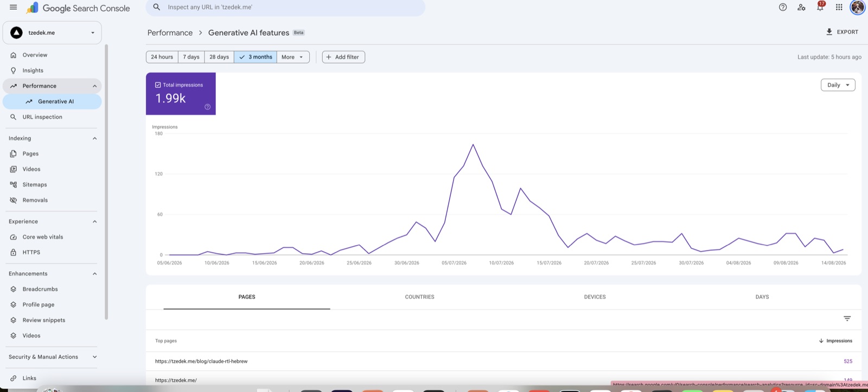Viewport: 868px width, 392px height.
Task: Click the Pages icon under Indexing
Action: 14,154
